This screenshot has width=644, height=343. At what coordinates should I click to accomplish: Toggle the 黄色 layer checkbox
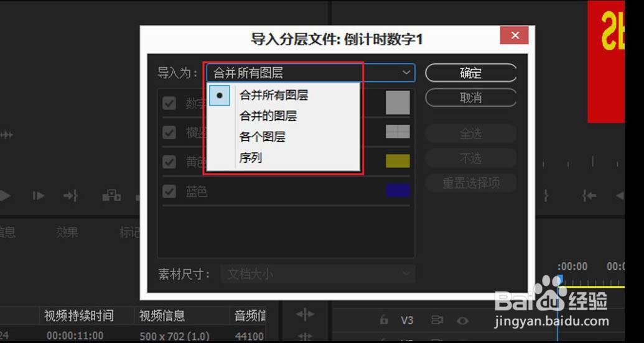point(169,162)
